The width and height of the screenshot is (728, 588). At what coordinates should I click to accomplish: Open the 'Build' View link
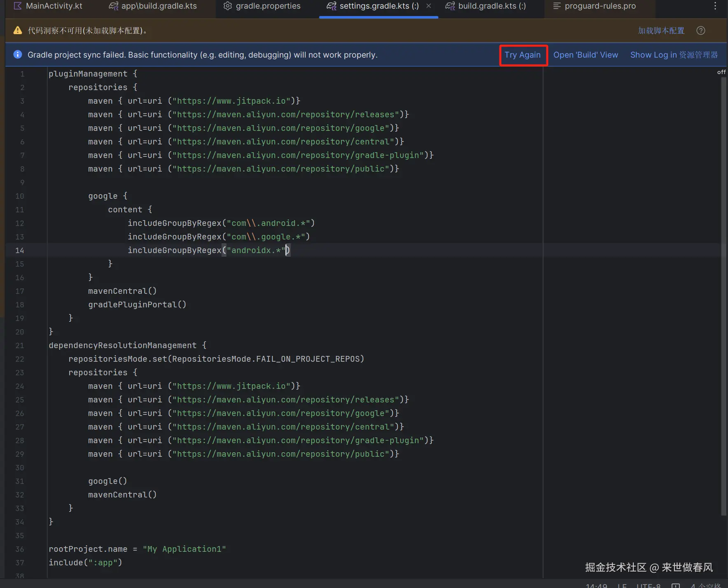[586, 55]
